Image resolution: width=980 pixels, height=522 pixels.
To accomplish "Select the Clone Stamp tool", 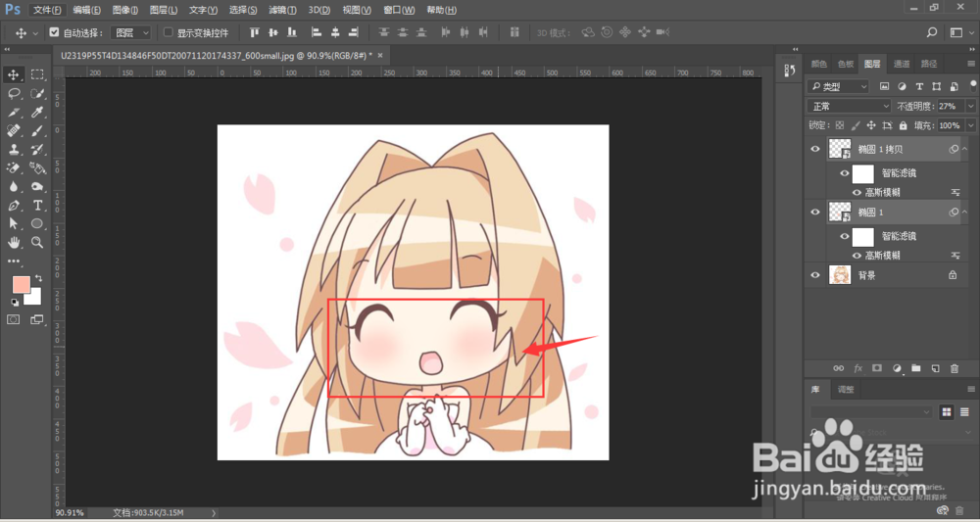I will pyautogui.click(x=13, y=150).
